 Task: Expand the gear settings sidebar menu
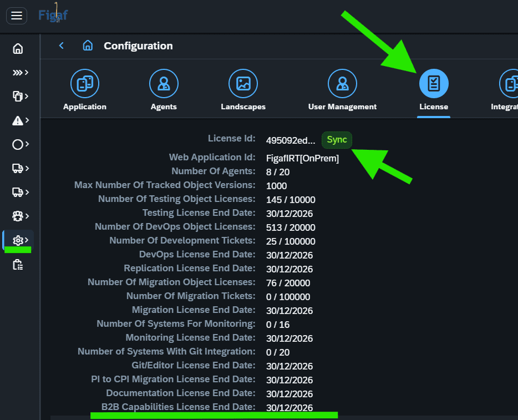(20, 240)
